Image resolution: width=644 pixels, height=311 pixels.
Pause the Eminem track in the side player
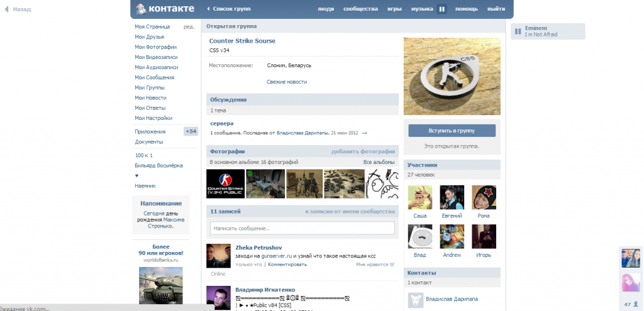pos(518,31)
